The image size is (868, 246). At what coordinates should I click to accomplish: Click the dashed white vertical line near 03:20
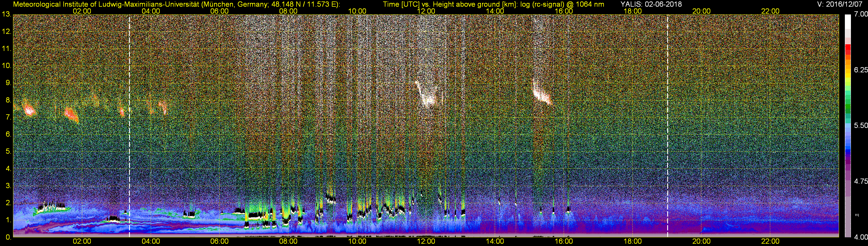[129, 126]
